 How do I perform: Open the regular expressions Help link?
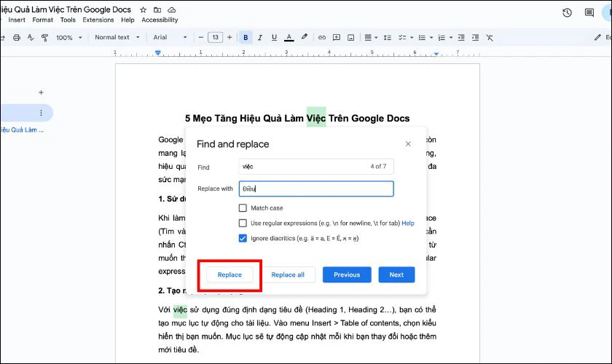pyautogui.click(x=408, y=223)
